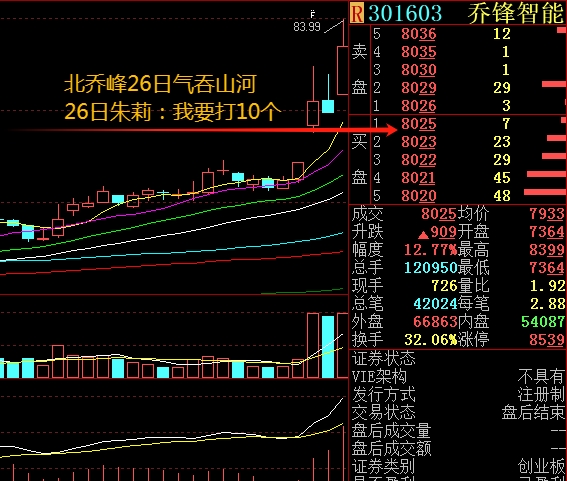This screenshot has height=481, width=567.
Task: Select stock code 301603
Action: click(405, 13)
